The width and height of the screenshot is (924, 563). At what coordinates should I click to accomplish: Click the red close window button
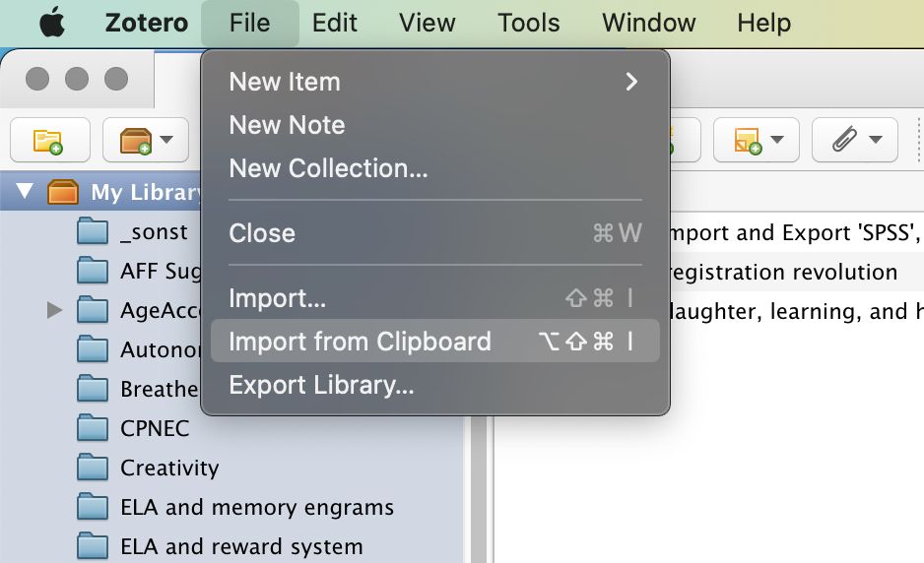37,79
